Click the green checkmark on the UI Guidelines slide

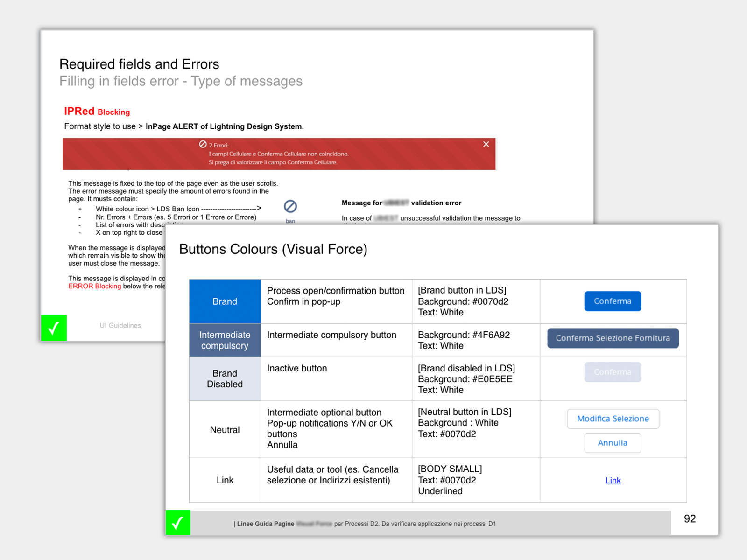54,328
